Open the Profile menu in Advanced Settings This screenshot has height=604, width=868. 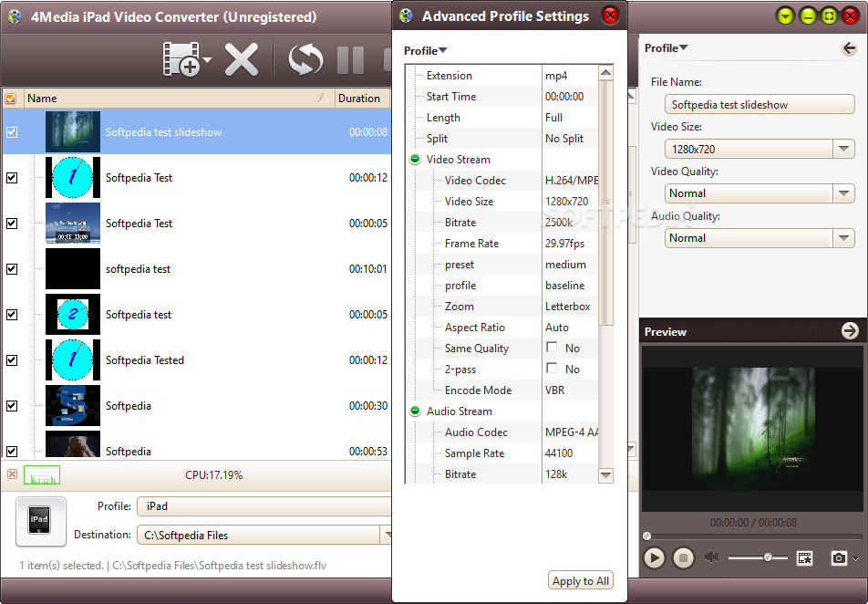click(x=425, y=50)
